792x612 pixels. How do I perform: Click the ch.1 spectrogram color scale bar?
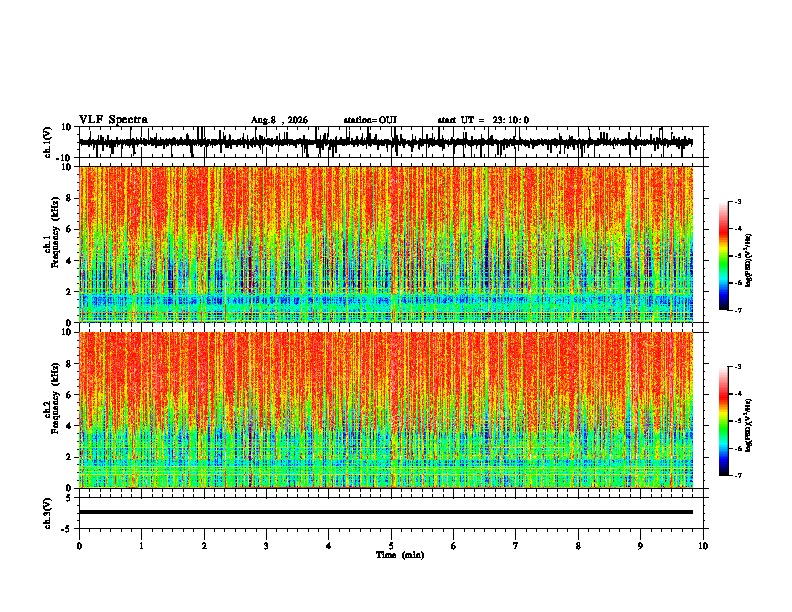[x=723, y=256]
